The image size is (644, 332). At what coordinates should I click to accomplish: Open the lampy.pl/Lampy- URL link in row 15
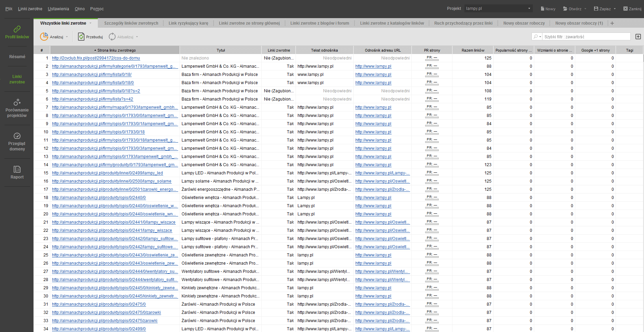pyautogui.click(x=382, y=173)
